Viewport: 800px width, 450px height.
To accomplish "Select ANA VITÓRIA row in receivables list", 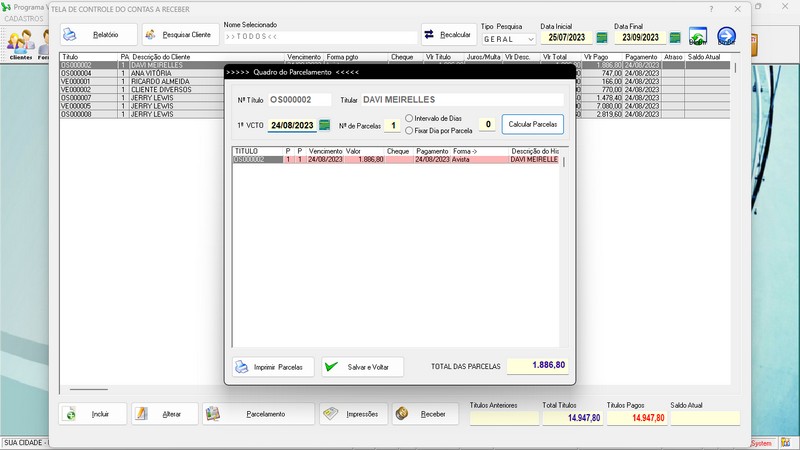I will click(x=142, y=73).
